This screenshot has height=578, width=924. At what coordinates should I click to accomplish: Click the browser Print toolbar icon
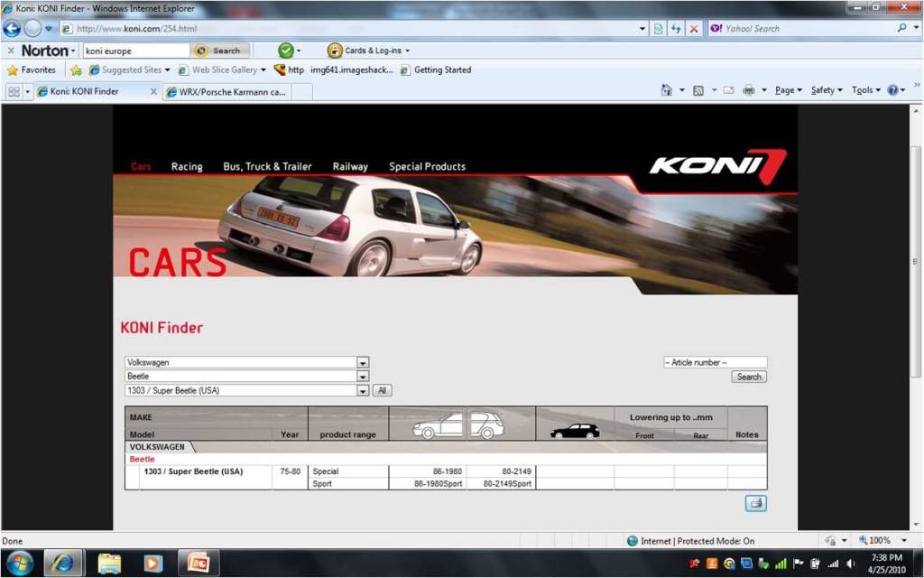(x=748, y=90)
